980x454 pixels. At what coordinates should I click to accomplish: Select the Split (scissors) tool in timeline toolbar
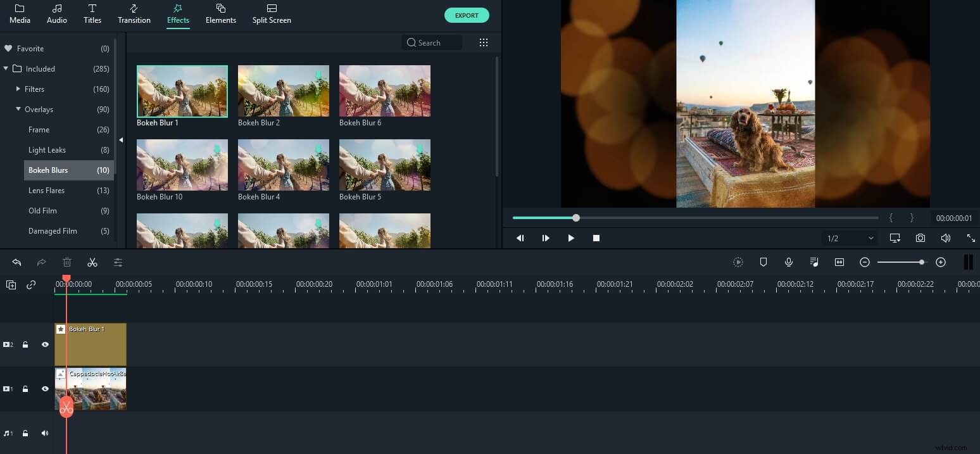pyautogui.click(x=92, y=262)
